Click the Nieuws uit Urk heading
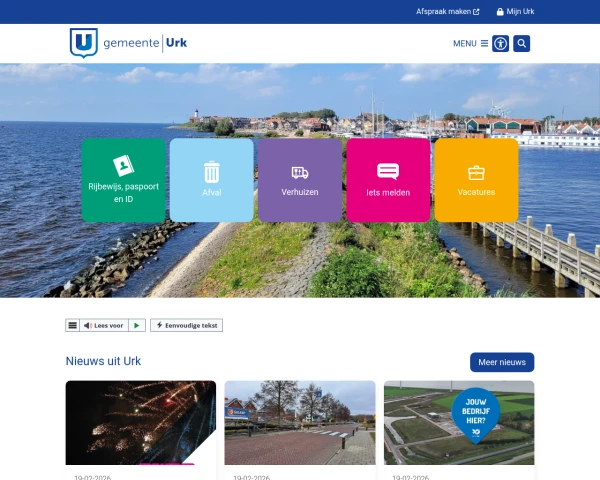The width and height of the screenshot is (600, 480). point(103,361)
